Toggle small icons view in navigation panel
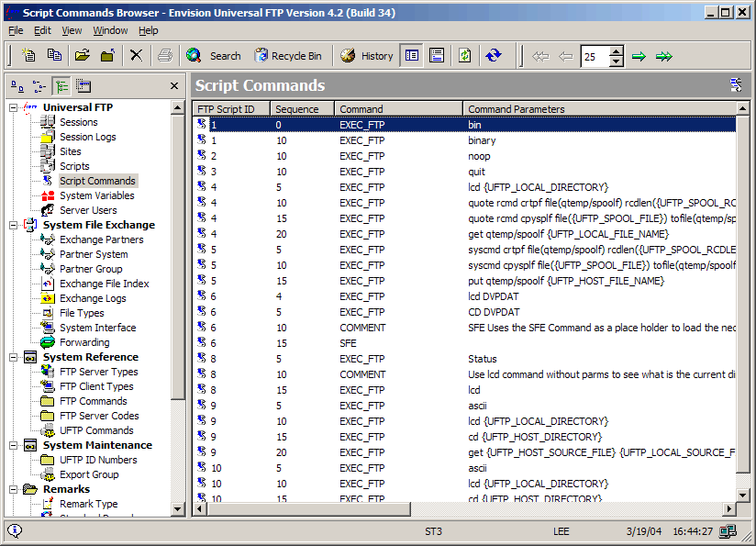756x546 pixels. [39, 86]
